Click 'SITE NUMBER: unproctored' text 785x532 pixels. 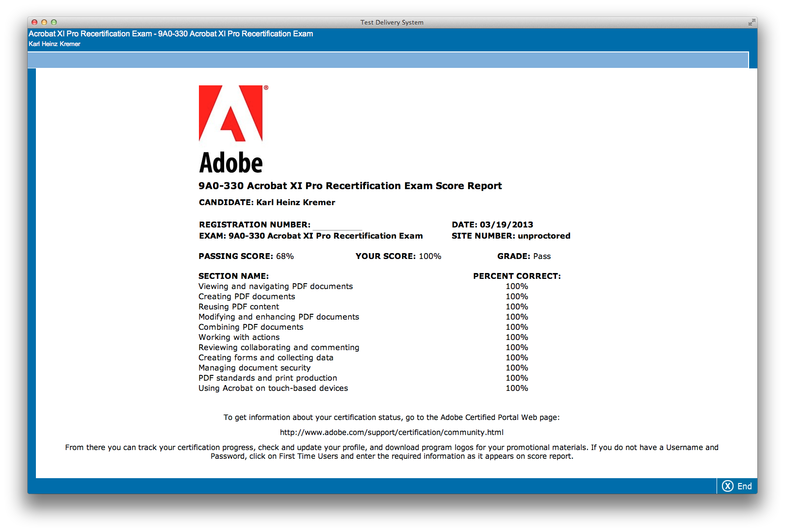click(x=511, y=236)
